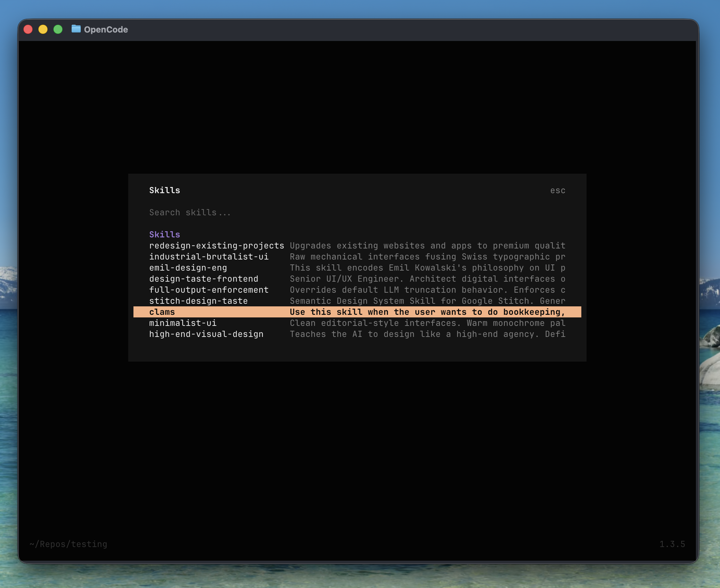The height and width of the screenshot is (588, 720).
Task: Select the highlighted clams skill
Action: point(162,312)
